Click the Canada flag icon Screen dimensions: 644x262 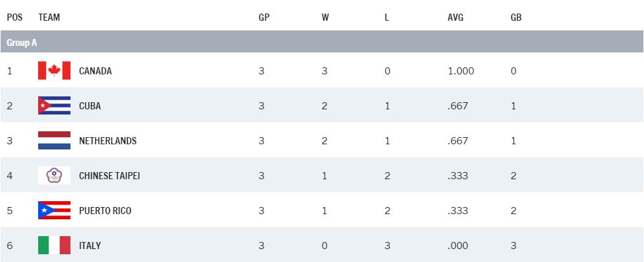[x=54, y=71]
